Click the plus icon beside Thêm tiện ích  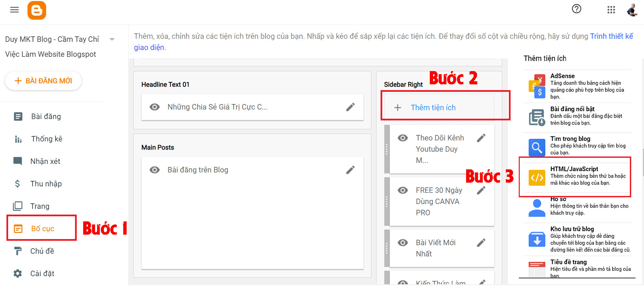coord(398,108)
